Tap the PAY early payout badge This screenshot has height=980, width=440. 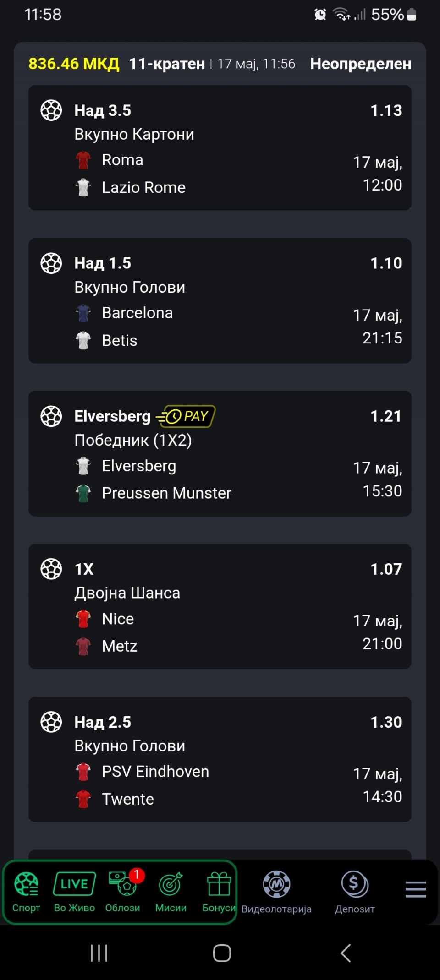coord(186,416)
